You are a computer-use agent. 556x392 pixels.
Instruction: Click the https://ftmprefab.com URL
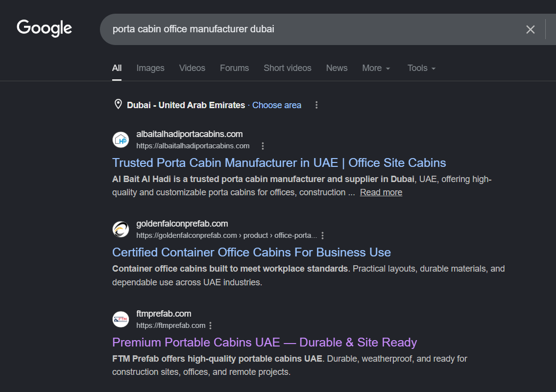click(171, 325)
